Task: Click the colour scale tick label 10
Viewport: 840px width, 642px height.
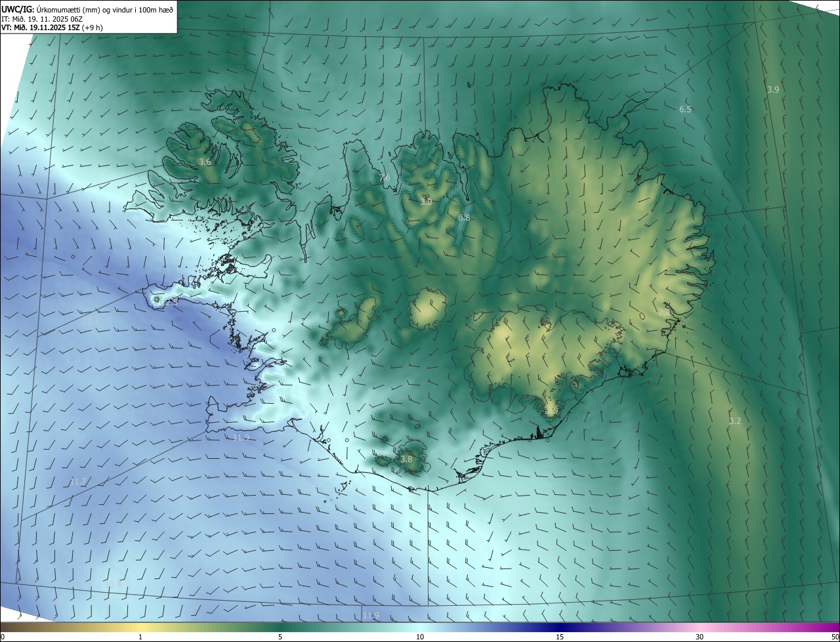Action: click(420, 637)
